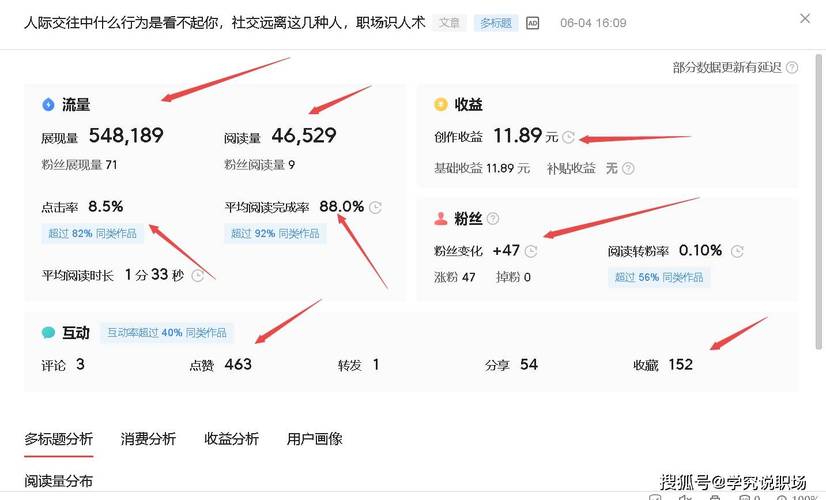
Task: Click 超过 56% 同类作品 badge
Action: coord(659,277)
